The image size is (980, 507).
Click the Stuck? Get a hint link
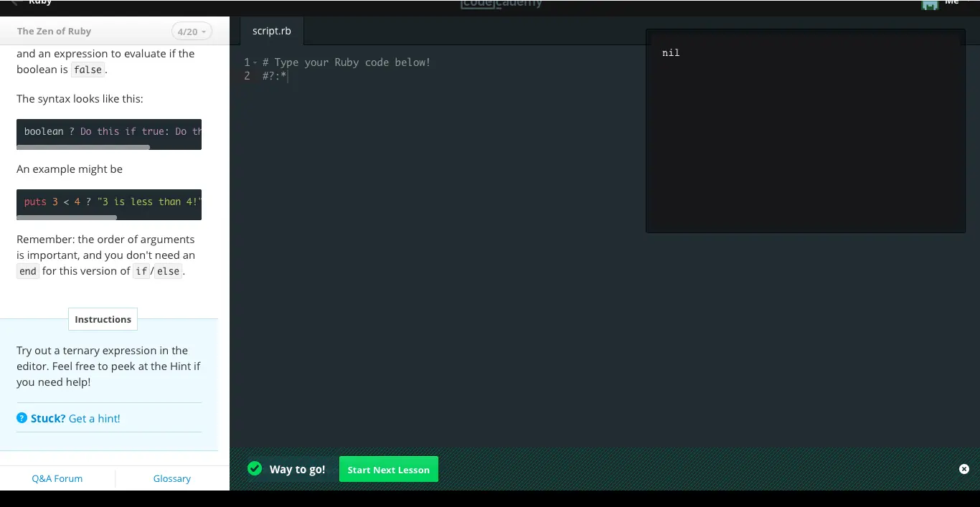pyautogui.click(x=75, y=418)
